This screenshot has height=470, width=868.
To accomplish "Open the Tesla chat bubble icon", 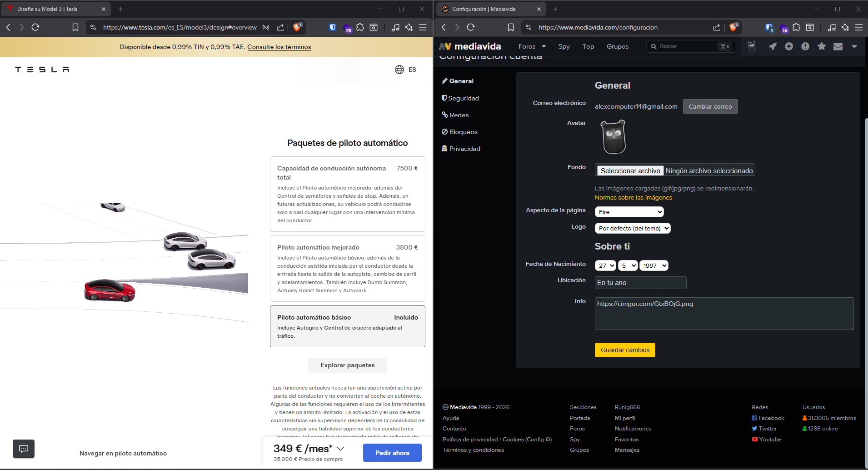I will click(24, 449).
